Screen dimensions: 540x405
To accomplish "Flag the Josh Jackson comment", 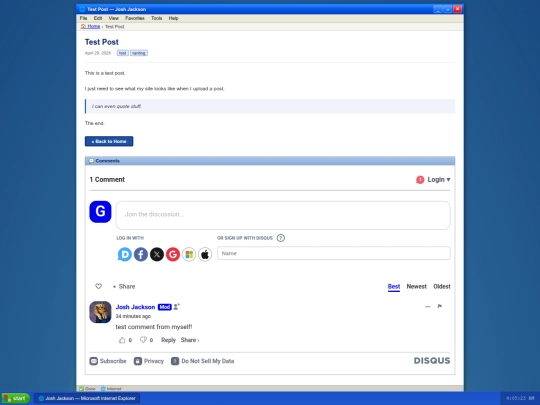I will (440, 306).
